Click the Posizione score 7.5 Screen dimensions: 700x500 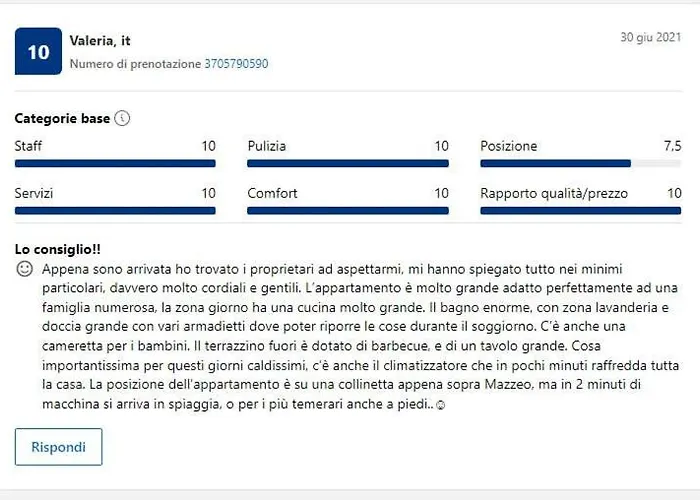pos(672,146)
